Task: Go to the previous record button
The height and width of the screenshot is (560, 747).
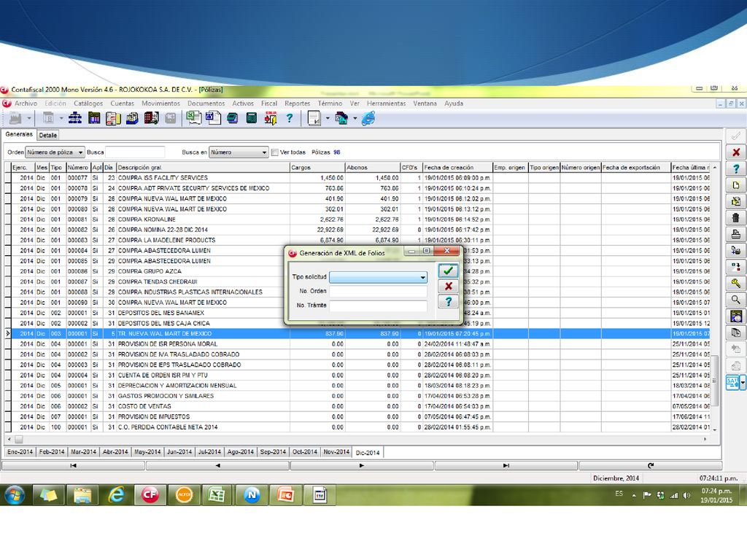Action: (217, 466)
